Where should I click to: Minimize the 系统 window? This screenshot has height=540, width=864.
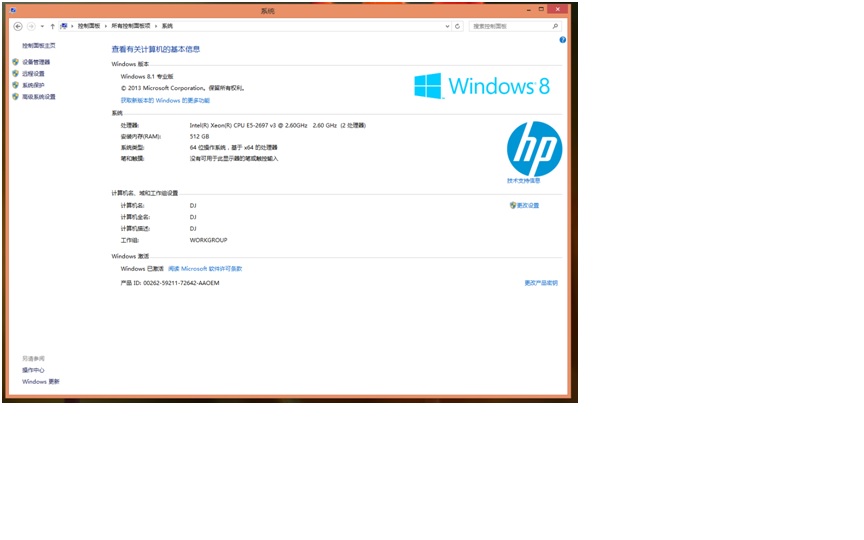(x=528, y=10)
